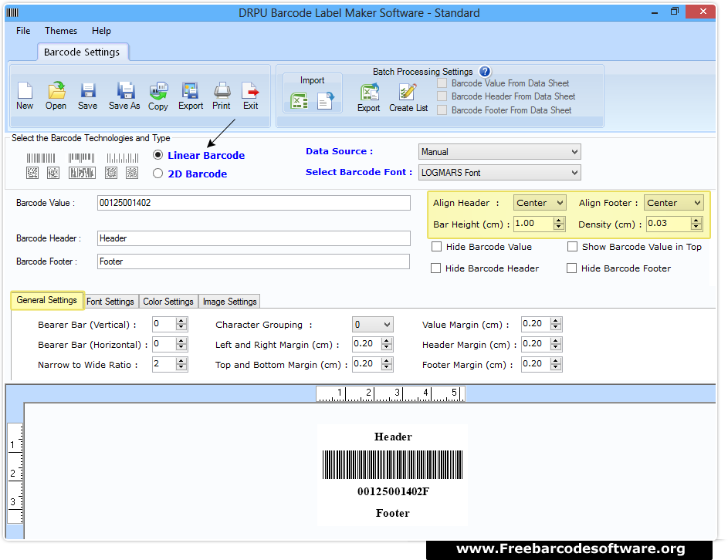Select the Barcode Settings tab
The image size is (728, 560).
82,52
